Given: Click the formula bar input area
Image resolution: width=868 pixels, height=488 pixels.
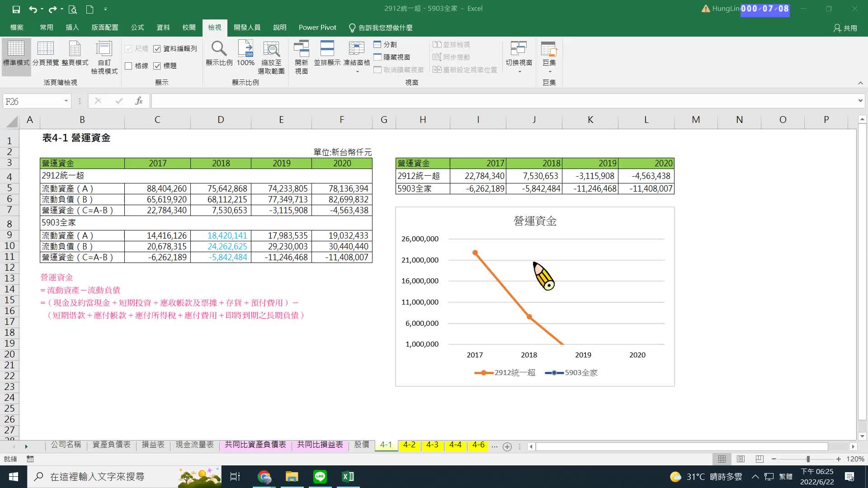Looking at the screenshot, I should (503, 101).
